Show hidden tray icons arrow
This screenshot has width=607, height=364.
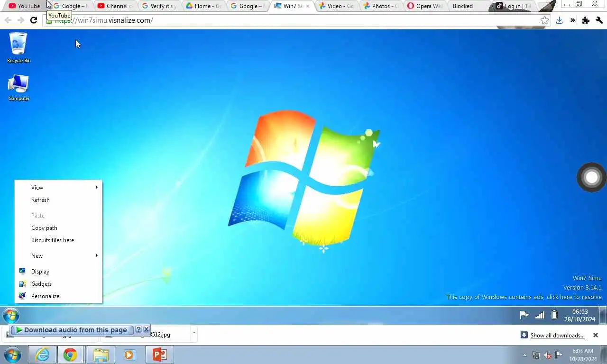(524, 355)
